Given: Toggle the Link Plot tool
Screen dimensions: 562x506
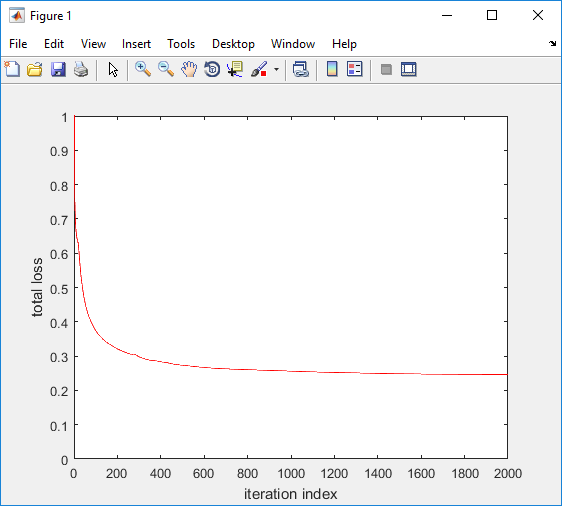Looking at the screenshot, I should pyautogui.click(x=301, y=69).
